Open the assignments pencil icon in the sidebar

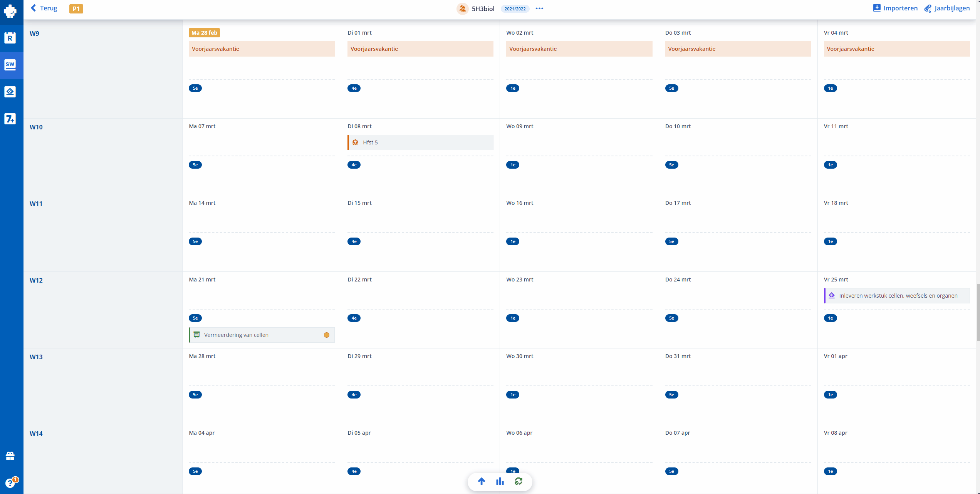point(10,92)
